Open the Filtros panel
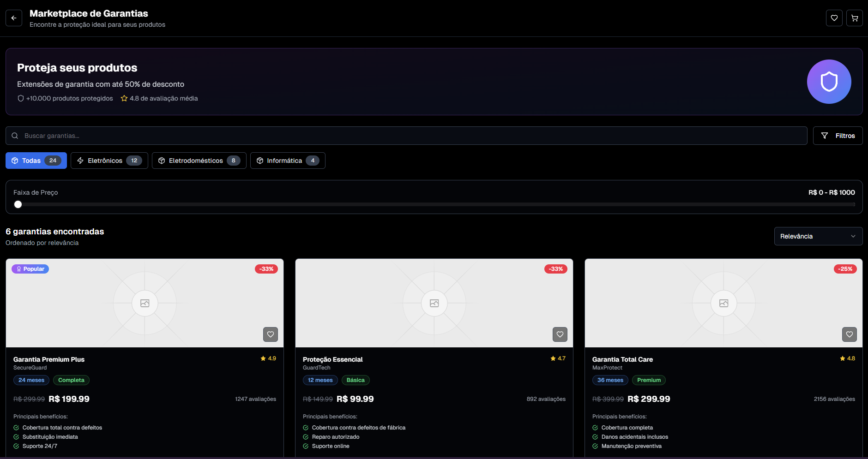 click(838, 136)
